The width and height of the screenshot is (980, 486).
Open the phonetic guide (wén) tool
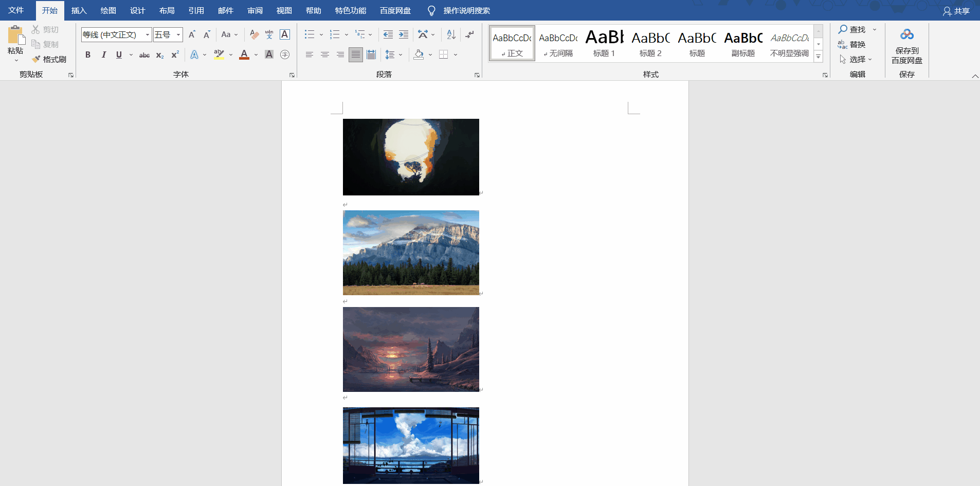pos(269,34)
